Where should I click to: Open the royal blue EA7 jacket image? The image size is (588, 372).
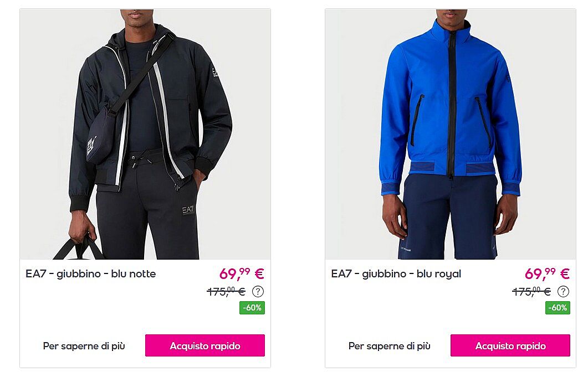(x=451, y=134)
